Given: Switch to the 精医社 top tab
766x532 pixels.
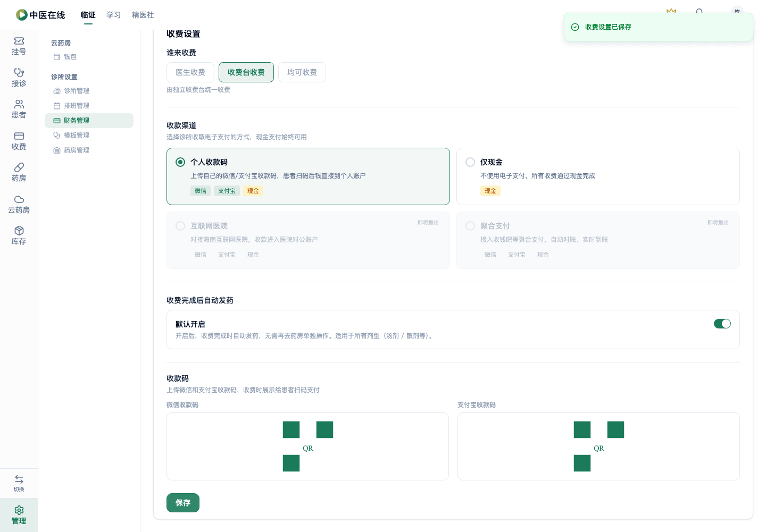Looking at the screenshot, I should (143, 15).
